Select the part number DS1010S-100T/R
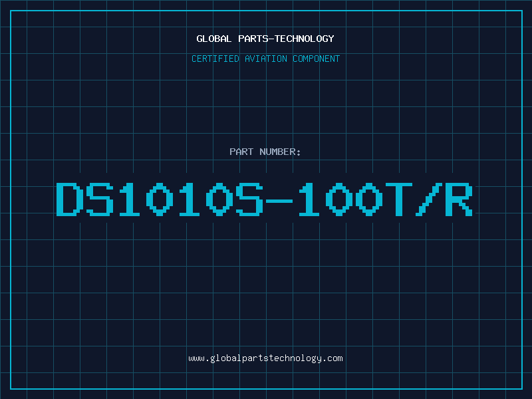The image size is (532, 399). point(264,199)
